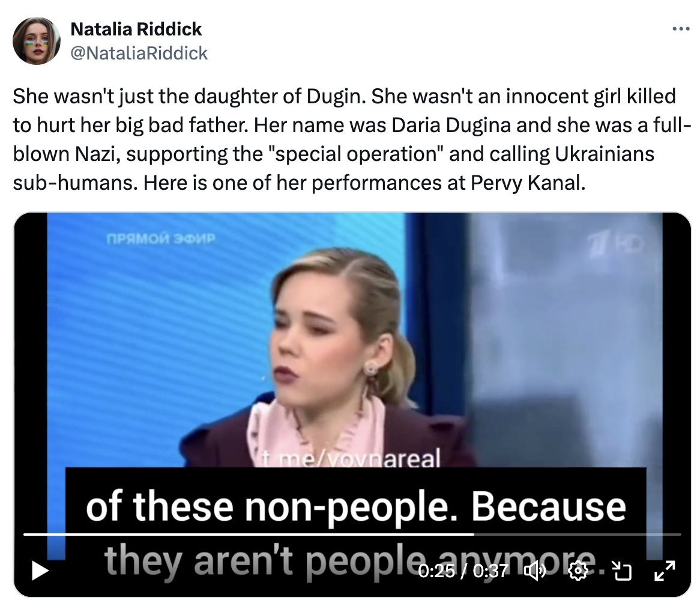Open video settings gear icon

tap(578, 571)
